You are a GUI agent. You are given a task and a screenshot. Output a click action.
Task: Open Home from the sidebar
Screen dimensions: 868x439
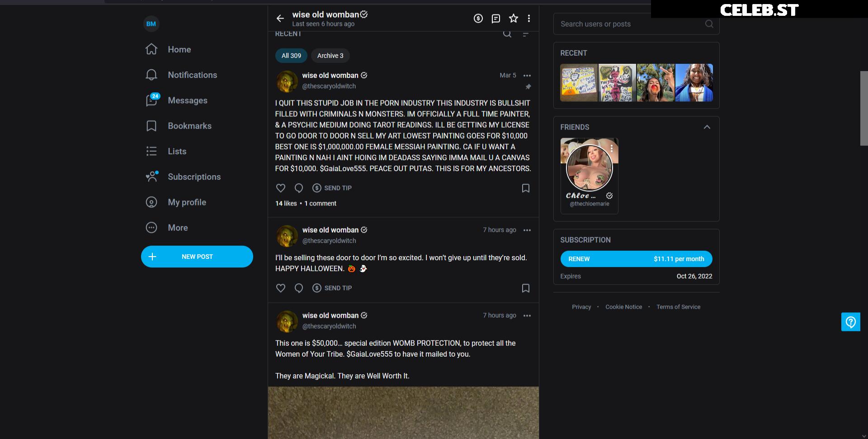(168, 49)
